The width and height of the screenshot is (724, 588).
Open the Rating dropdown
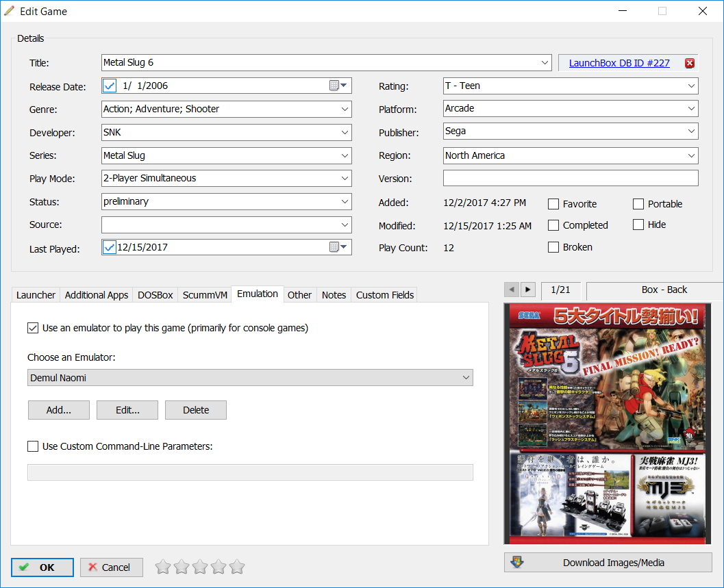point(691,86)
